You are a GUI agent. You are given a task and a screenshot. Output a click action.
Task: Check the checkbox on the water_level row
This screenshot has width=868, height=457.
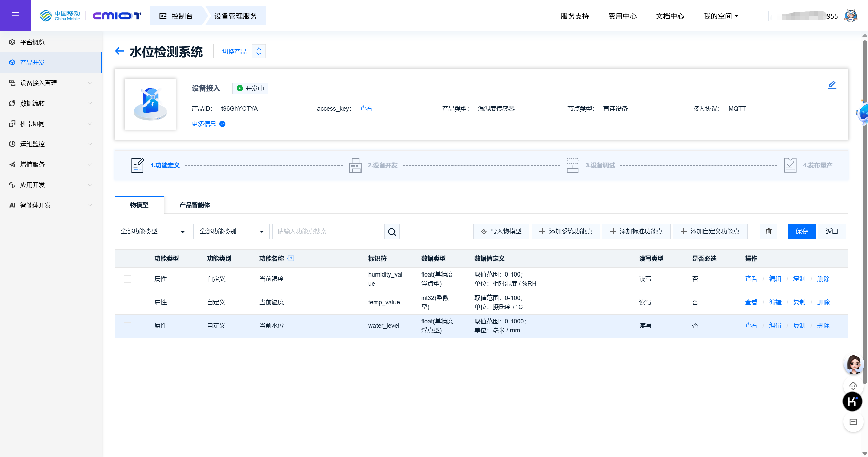coord(128,326)
